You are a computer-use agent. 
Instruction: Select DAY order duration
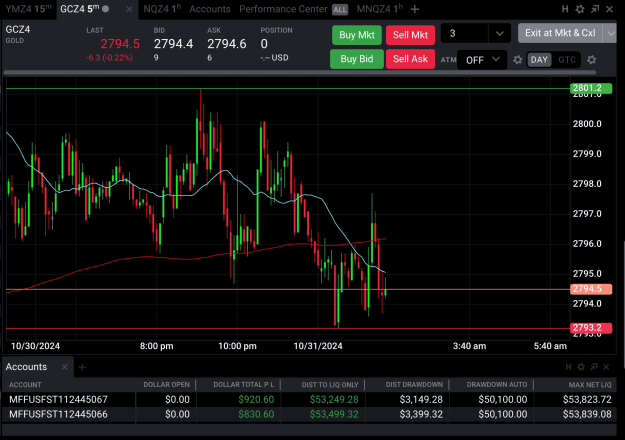[539, 60]
